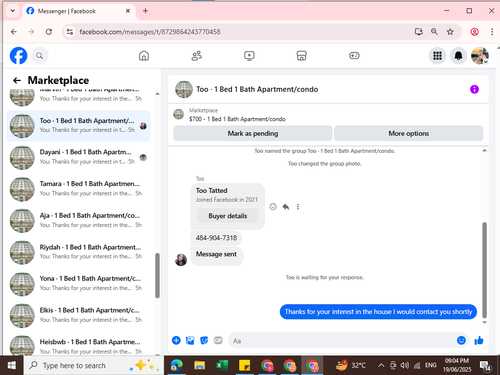Image resolution: width=500 pixels, height=375 pixels.
Task: Open the notifications bell
Action: tap(458, 56)
